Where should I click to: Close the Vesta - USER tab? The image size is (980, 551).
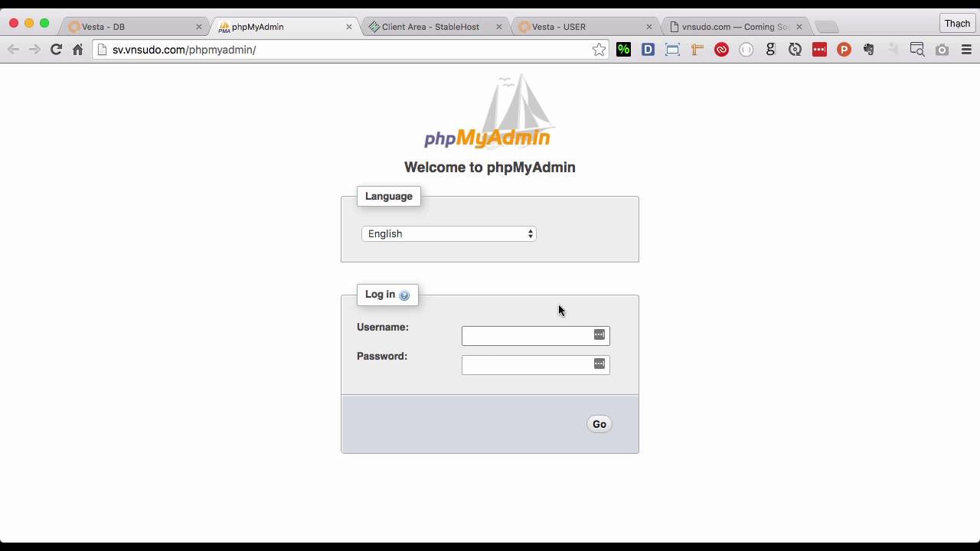click(649, 27)
